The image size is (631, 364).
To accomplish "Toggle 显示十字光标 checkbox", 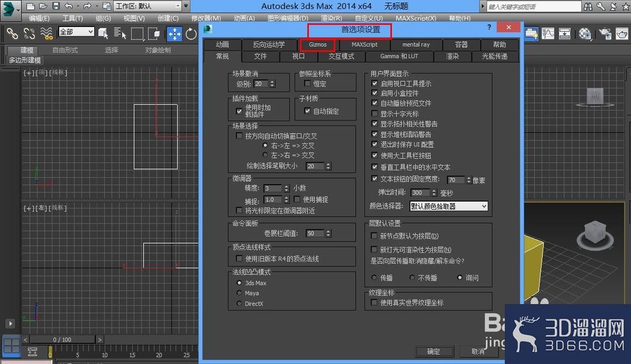I will (375, 114).
